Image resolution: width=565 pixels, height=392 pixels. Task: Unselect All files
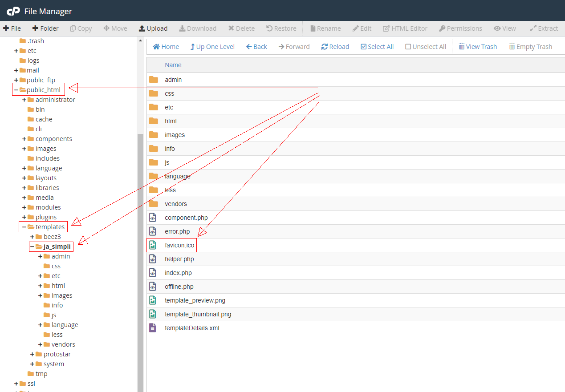pos(425,46)
